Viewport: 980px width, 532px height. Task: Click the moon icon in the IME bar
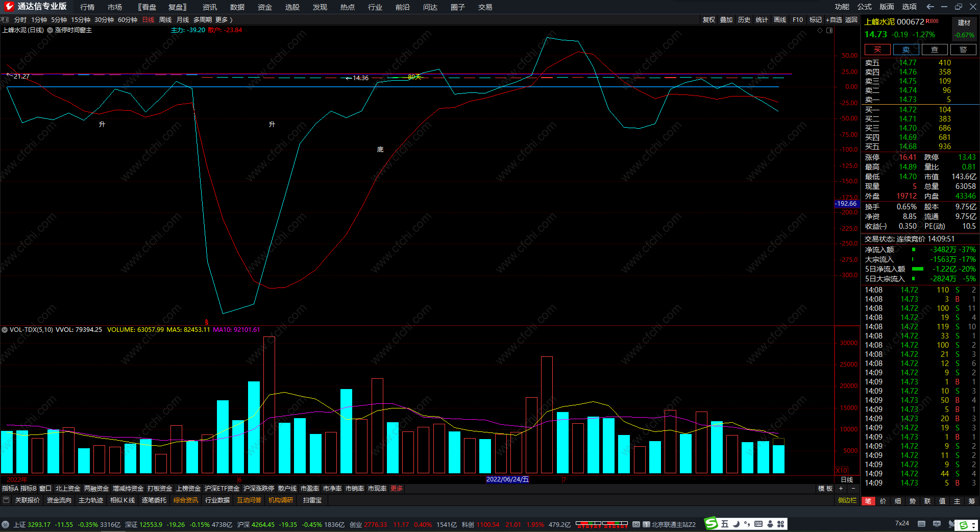(x=737, y=524)
